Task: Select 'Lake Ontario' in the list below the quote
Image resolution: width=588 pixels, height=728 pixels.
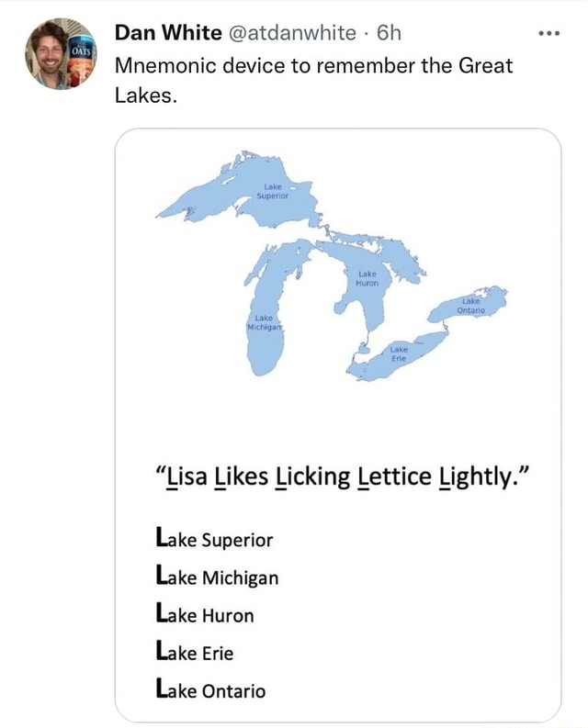Action: (212, 690)
